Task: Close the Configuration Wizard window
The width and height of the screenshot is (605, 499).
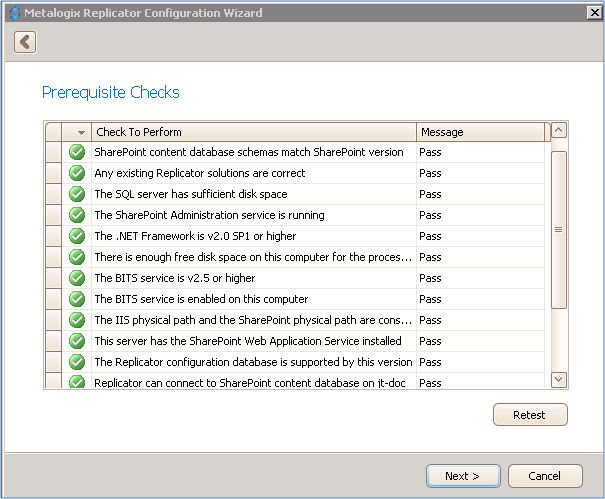Action: pyautogui.click(x=595, y=13)
